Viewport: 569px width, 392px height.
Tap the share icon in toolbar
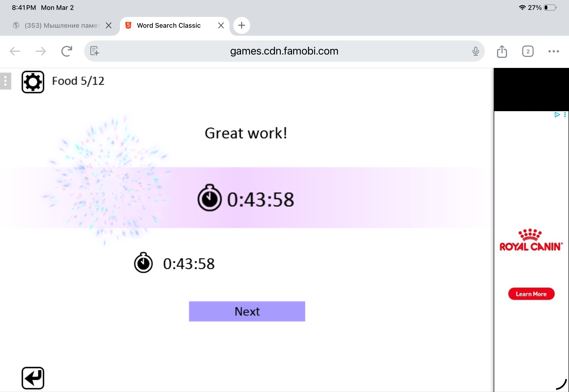pyautogui.click(x=502, y=51)
